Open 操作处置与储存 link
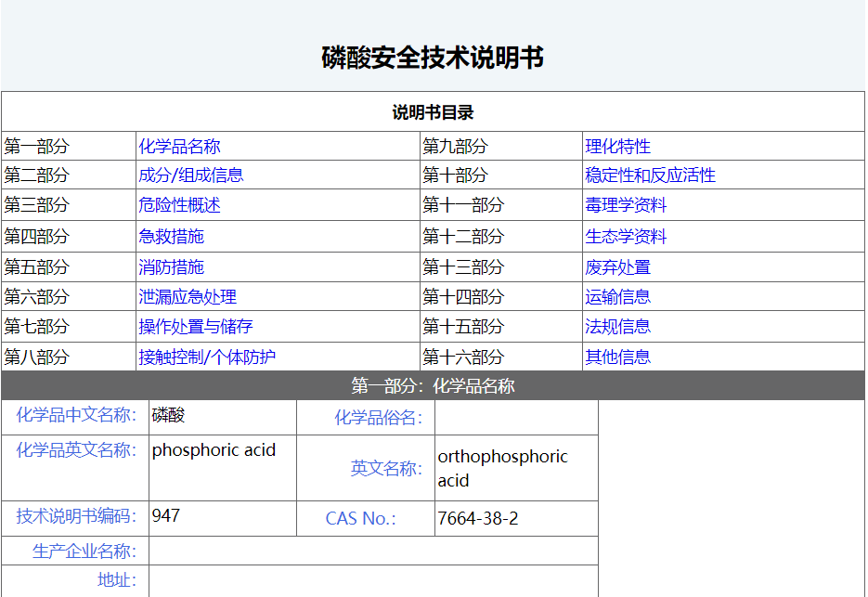The image size is (868, 597). (x=195, y=326)
